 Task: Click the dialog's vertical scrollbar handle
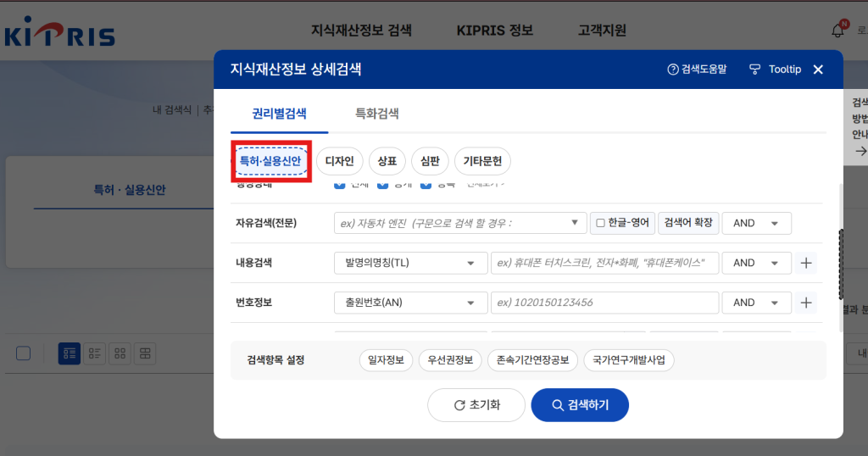(x=841, y=264)
